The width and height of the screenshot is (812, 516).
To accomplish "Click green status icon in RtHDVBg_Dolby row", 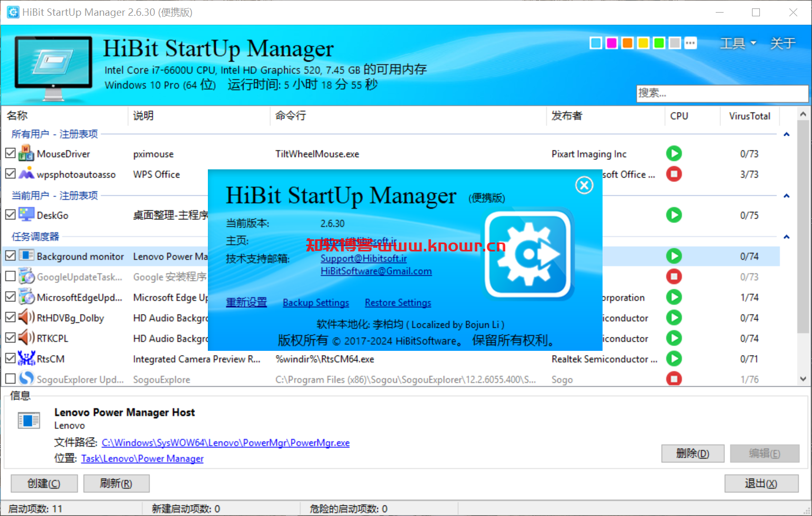I will [674, 317].
